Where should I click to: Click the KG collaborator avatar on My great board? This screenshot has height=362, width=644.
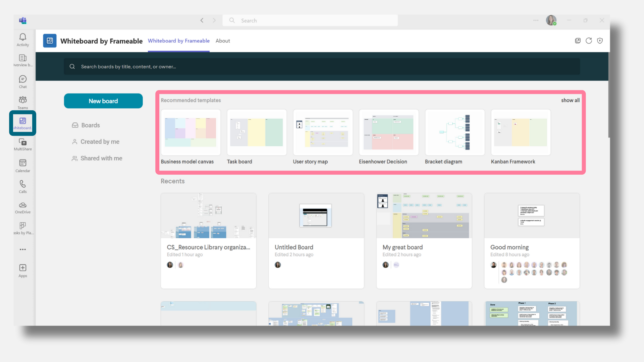396,265
